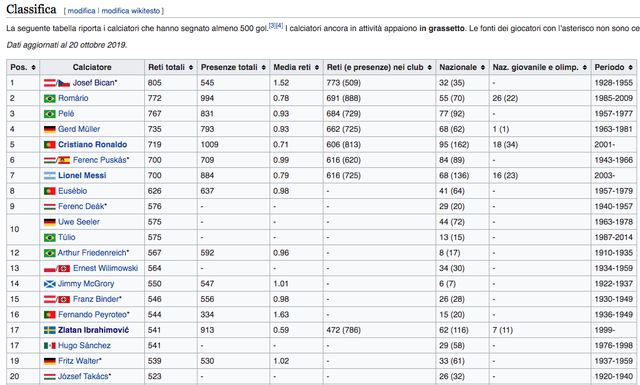640x385 pixels.
Task: Click the German flag next to Gerd Müller
Action: (x=49, y=129)
